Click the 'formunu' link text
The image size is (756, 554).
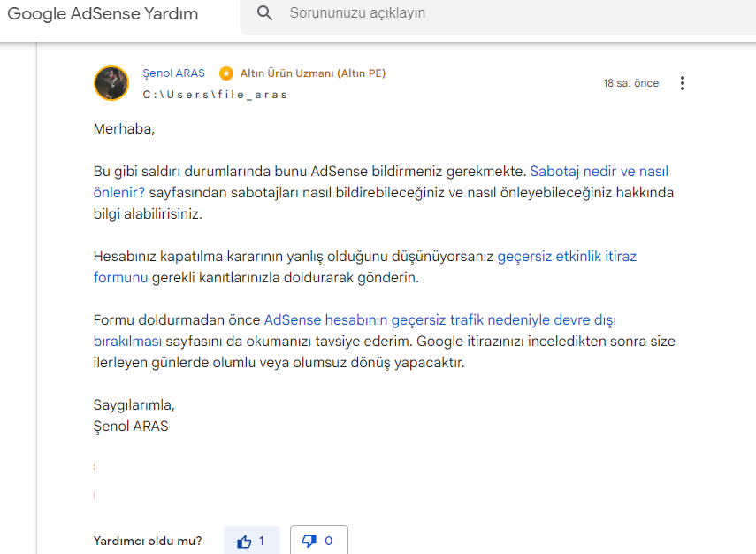pos(120,278)
